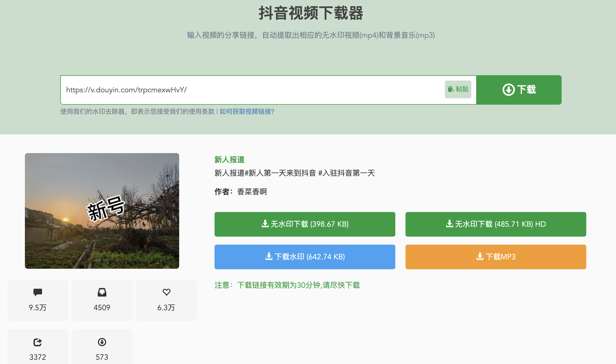Click the download icon on the 下载MP3 button
Viewport: 616px width, 364px height.
tap(480, 257)
